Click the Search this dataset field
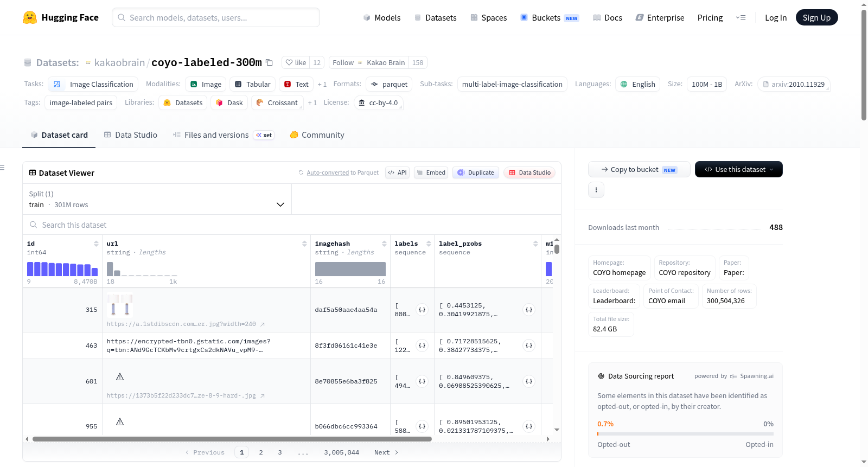The width and height of the screenshot is (868, 467). [x=292, y=225]
